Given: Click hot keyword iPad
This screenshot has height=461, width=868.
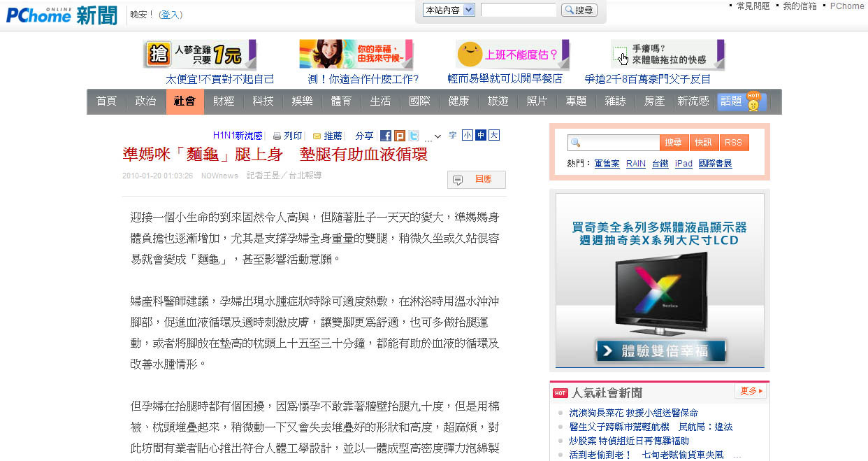Looking at the screenshot, I should click(683, 164).
